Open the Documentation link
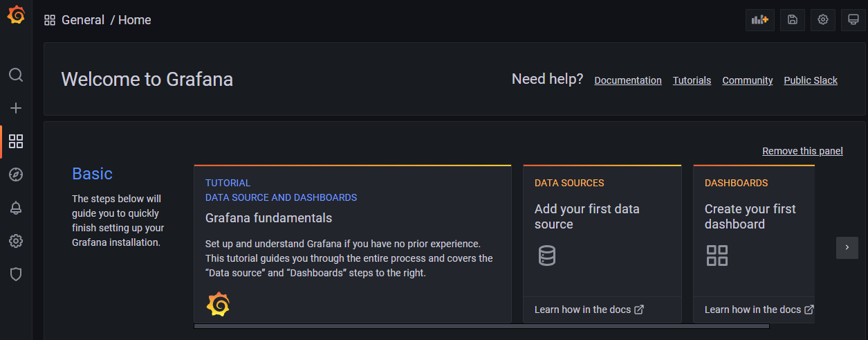868x340 pixels. 628,80
